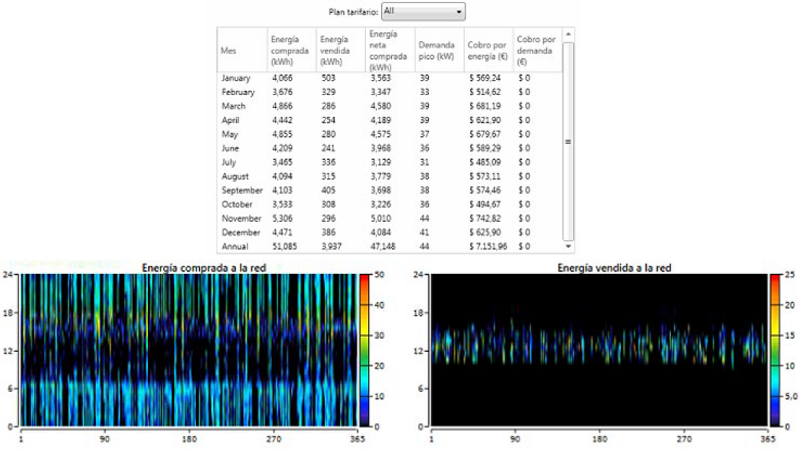Open the Plan tarifario dropdown

tap(424, 11)
